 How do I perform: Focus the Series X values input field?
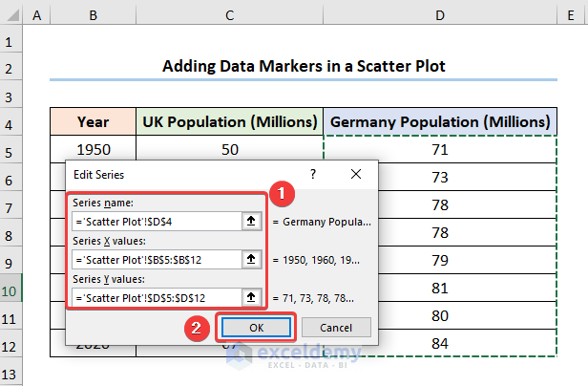coord(155,259)
